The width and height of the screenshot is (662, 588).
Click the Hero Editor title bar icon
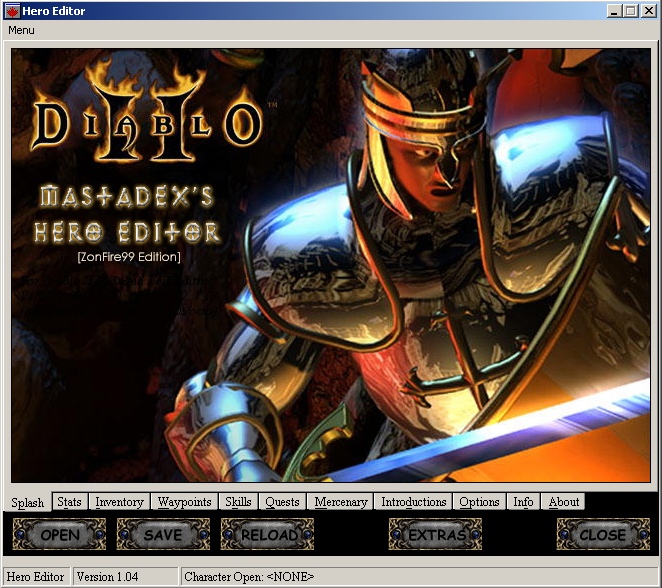12,11
